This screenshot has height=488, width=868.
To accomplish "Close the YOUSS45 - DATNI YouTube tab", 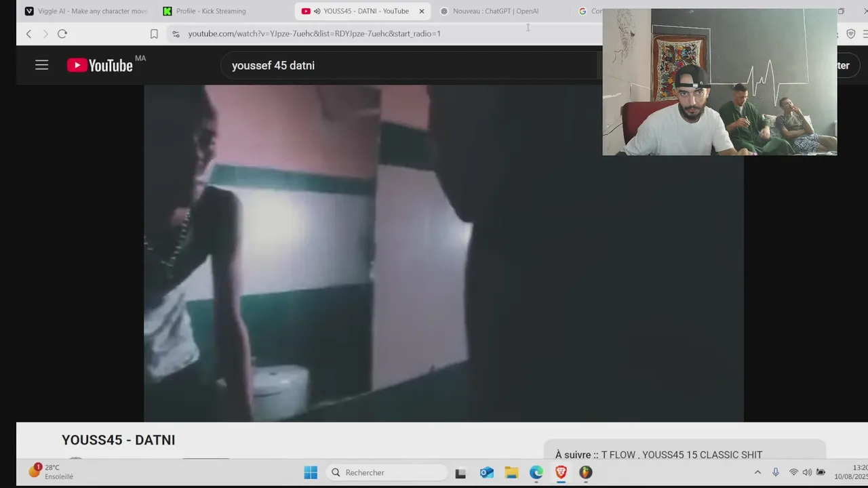I will tap(421, 12).
